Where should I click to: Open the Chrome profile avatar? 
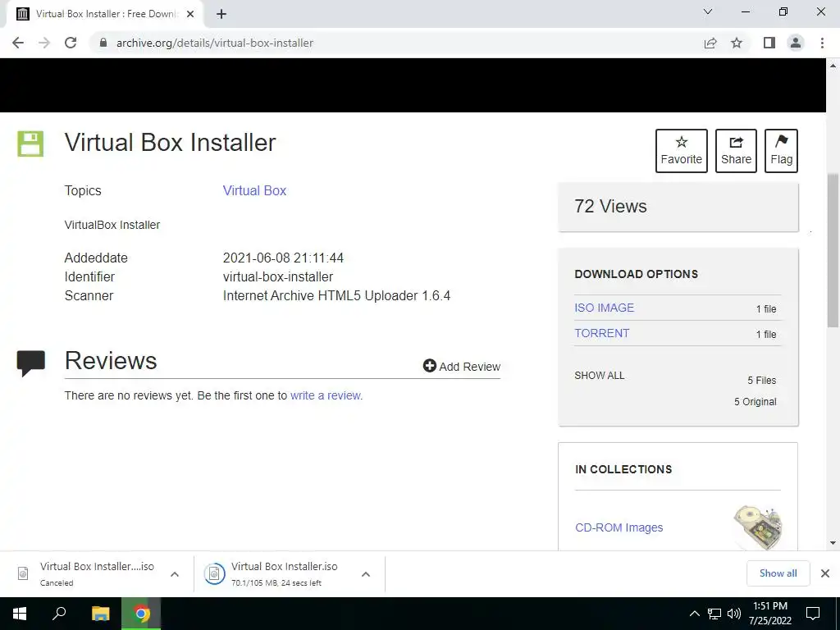click(796, 43)
